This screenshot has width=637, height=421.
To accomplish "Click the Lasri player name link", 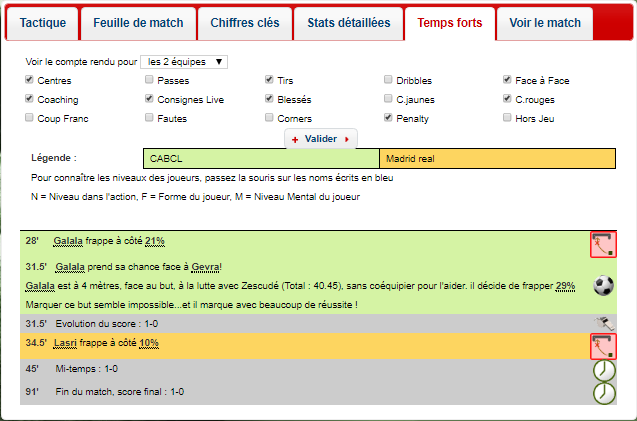I will pyautogui.click(x=65, y=343).
